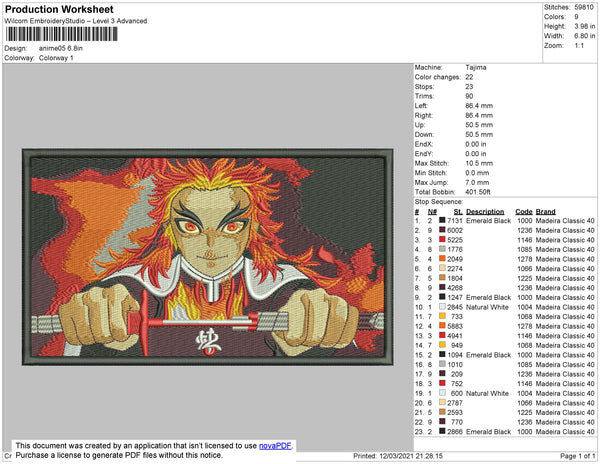Click the Stitches value 59810

[584, 7]
